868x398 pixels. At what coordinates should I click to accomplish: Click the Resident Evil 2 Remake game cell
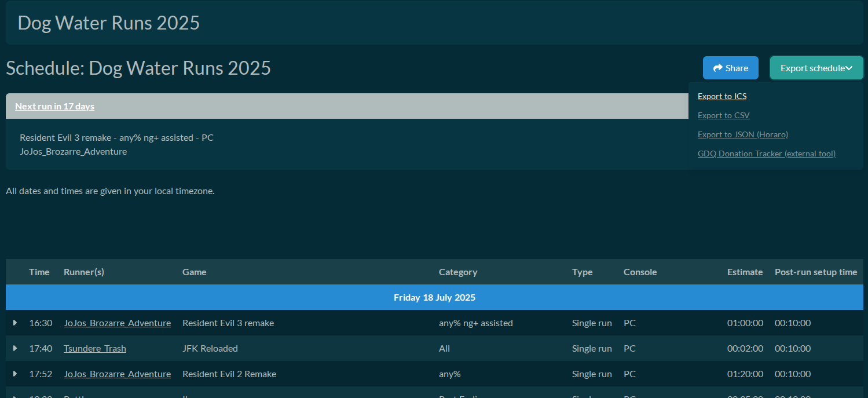(x=229, y=374)
